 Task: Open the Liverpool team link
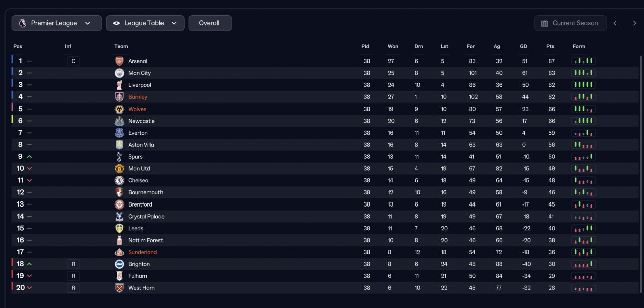[139, 85]
